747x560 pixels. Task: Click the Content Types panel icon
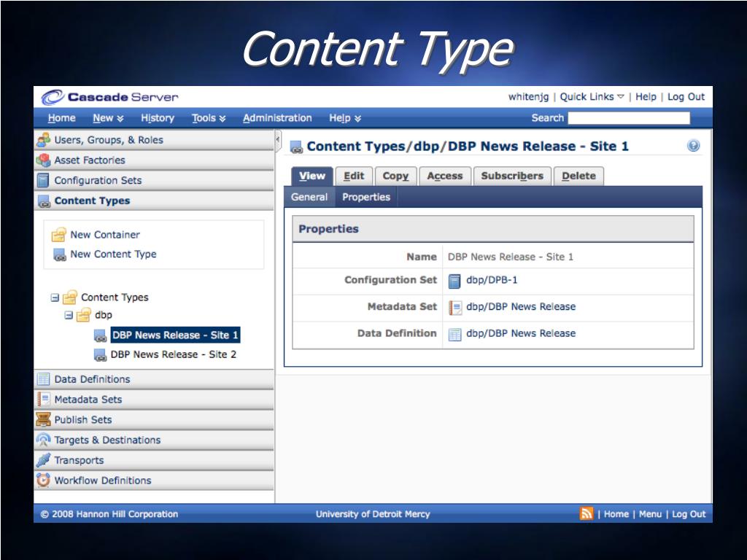coord(44,201)
